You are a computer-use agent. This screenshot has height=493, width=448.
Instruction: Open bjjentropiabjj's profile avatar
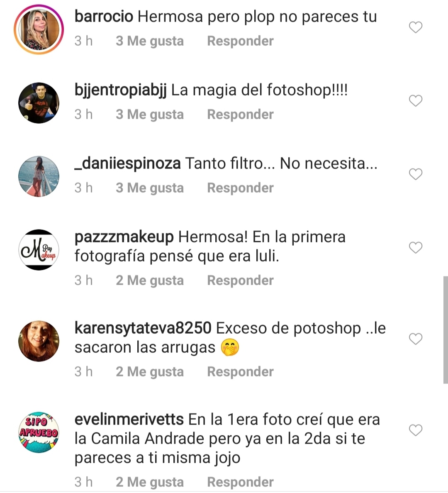click(39, 103)
